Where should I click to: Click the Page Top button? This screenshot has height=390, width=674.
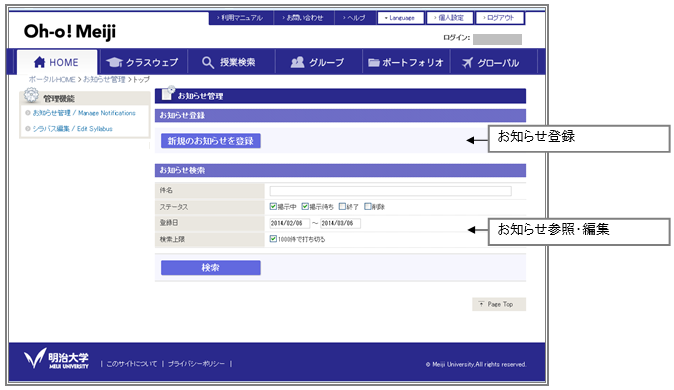(x=499, y=304)
